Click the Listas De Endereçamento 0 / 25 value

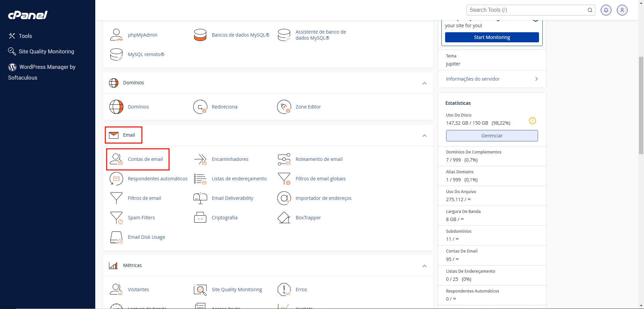coord(452,279)
